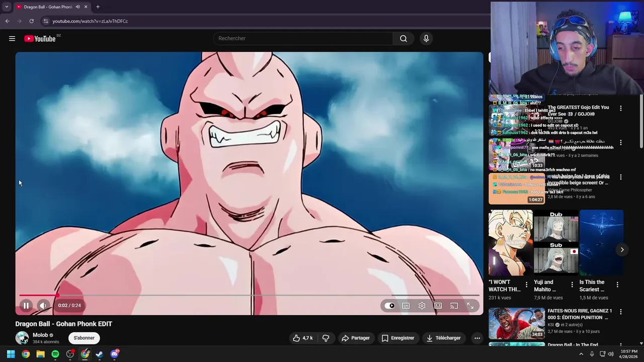Switch to theater mode
644x362 pixels.
click(438, 306)
